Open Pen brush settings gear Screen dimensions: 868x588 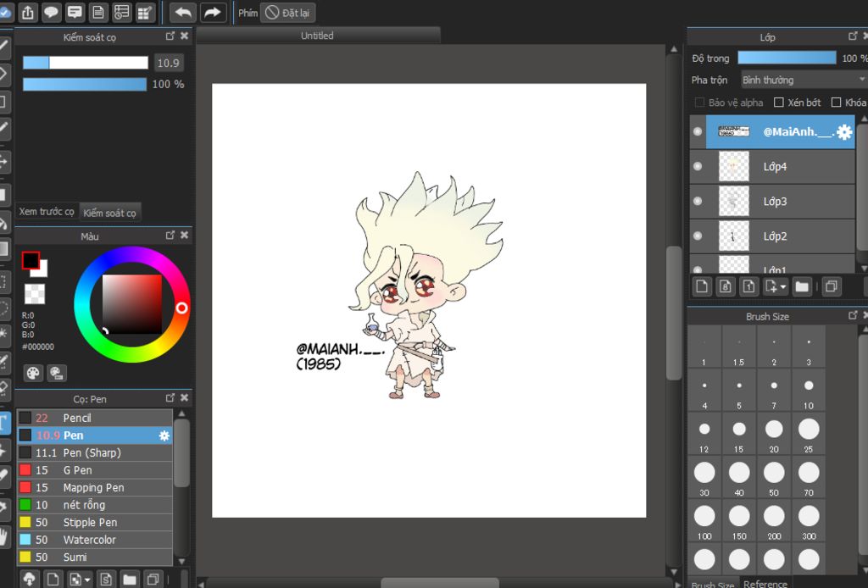[x=164, y=435]
